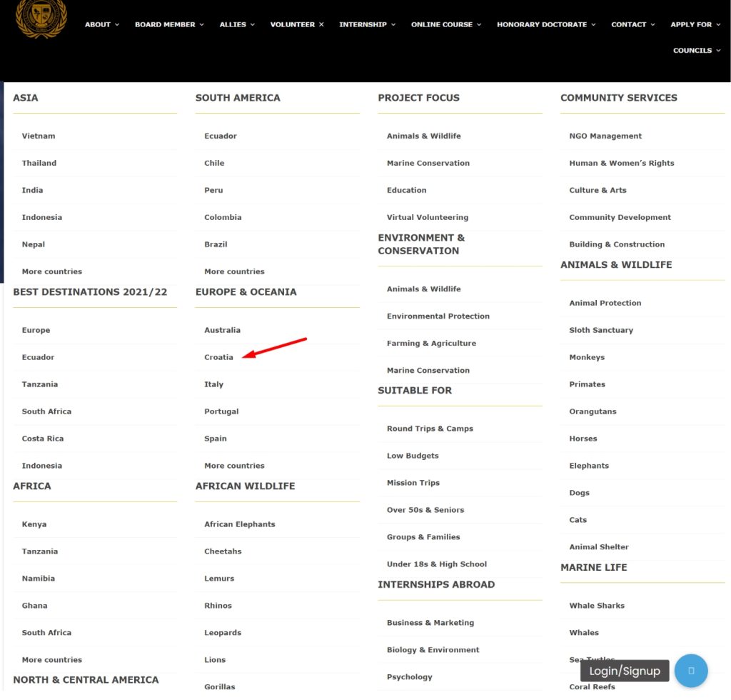This screenshot has height=700, width=731.
Task: Open the Board Member dropdown
Action: click(x=169, y=24)
